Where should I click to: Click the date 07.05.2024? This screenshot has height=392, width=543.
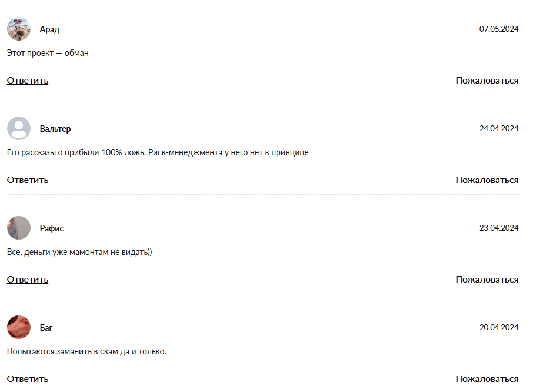[499, 29]
